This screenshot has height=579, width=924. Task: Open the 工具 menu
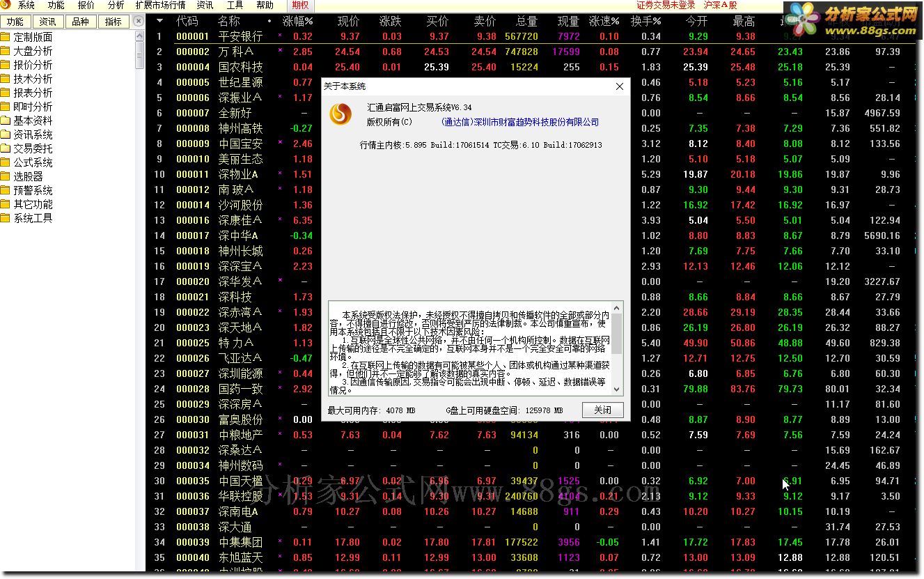coord(235,6)
